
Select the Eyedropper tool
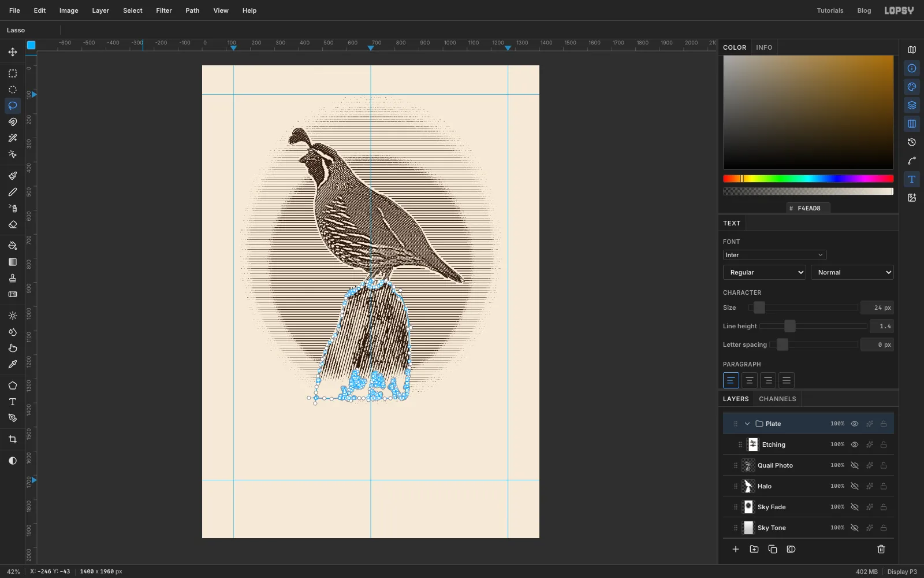click(13, 364)
